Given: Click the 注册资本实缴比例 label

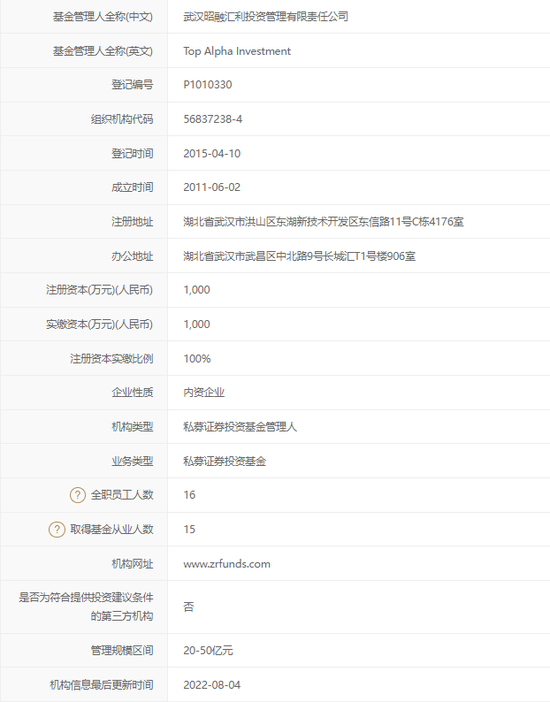Looking at the screenshot, I should coord(112,359).
